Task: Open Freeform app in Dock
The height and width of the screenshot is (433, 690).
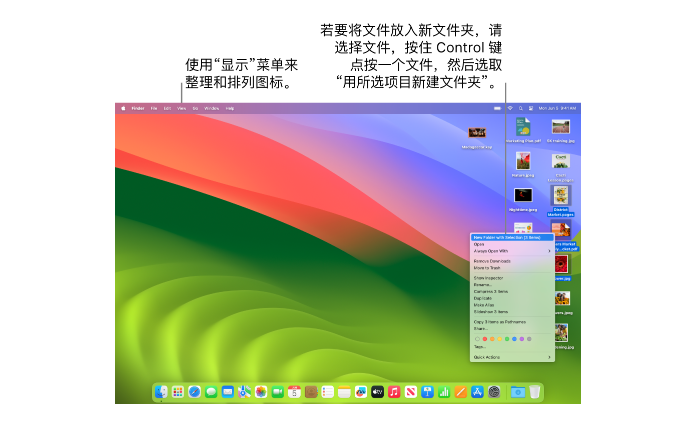Action: click(x=361, y=392)
